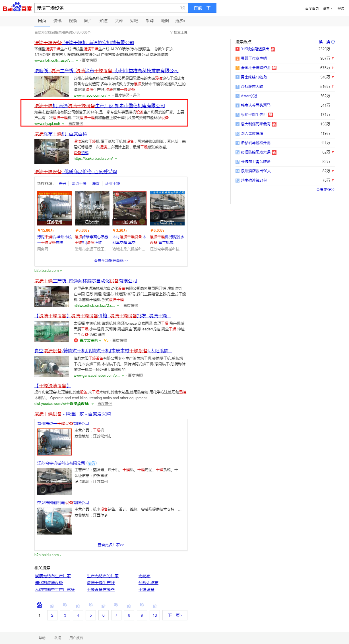Click the 登录 link
This screenshot has width=349, height=644.
click(341, 9)
